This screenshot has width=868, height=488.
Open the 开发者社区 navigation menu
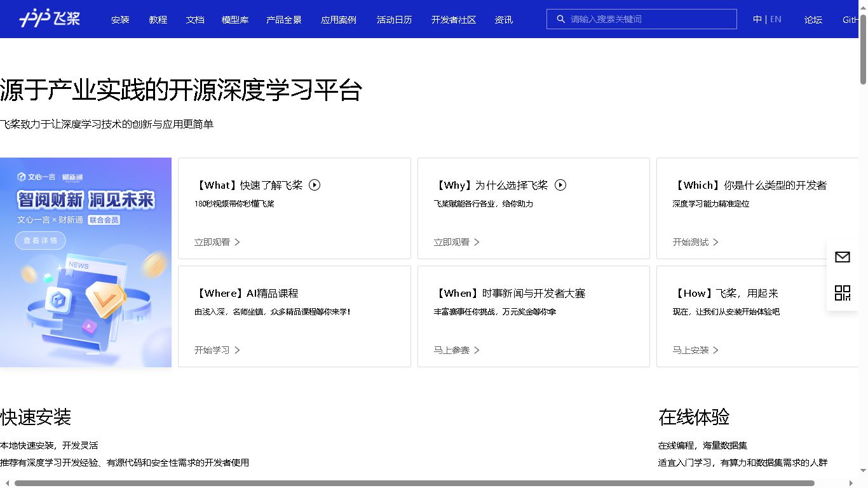pyautogui.click(x=453, y=20)
